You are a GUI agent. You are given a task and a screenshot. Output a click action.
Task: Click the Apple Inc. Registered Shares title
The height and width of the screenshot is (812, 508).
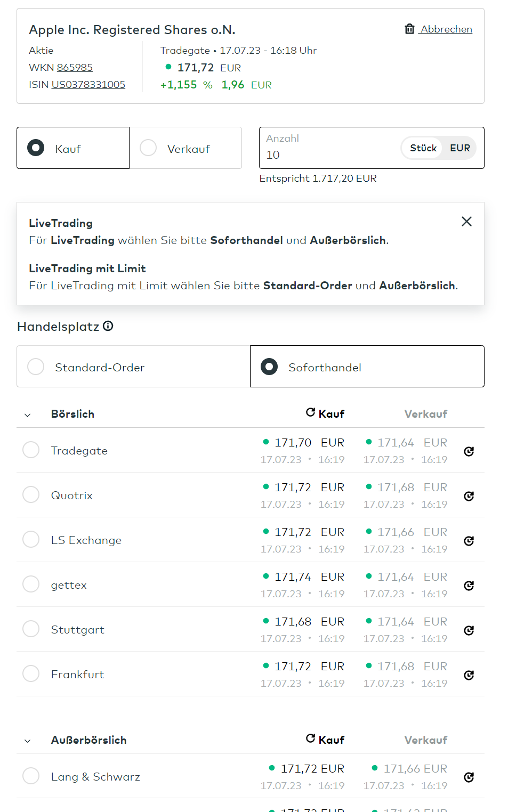coord(132,30)
